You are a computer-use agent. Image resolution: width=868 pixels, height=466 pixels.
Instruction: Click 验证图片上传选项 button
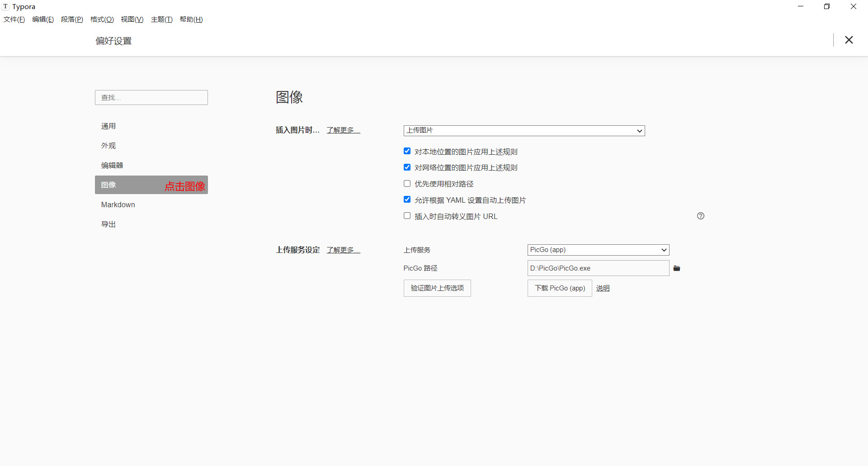(x=437, y=288)
